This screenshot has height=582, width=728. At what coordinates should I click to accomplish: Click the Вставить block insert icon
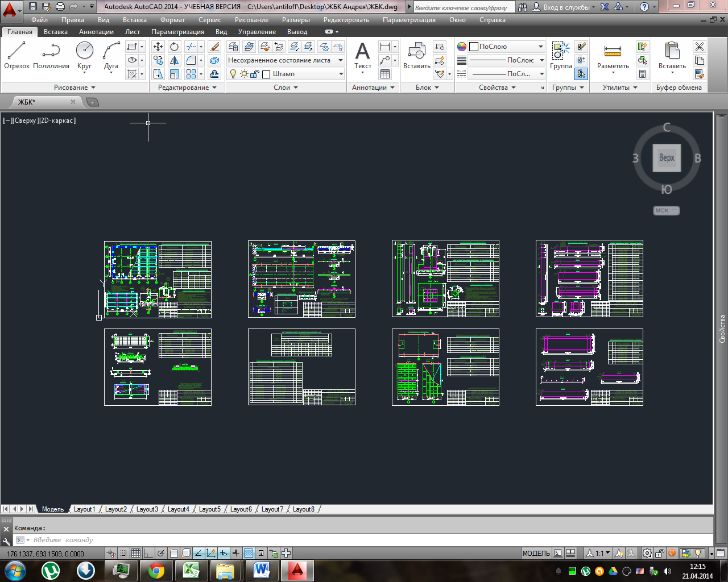416,56
